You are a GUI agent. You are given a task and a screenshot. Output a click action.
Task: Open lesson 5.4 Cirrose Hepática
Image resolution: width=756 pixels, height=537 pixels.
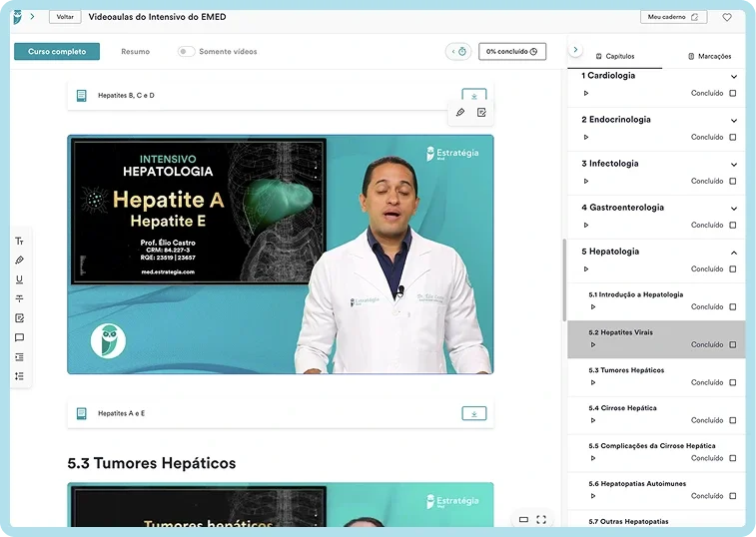pyautogui.click(x=622, y=408)
